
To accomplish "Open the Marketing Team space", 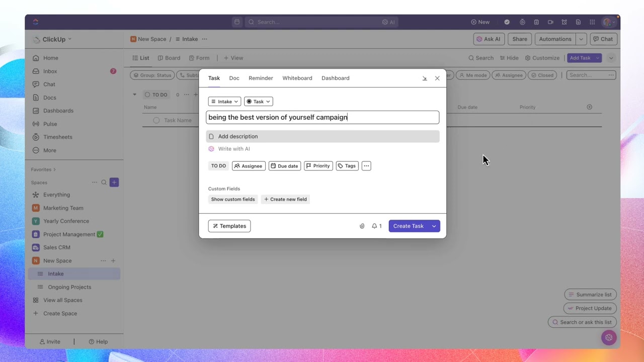I will coord(63,208).
